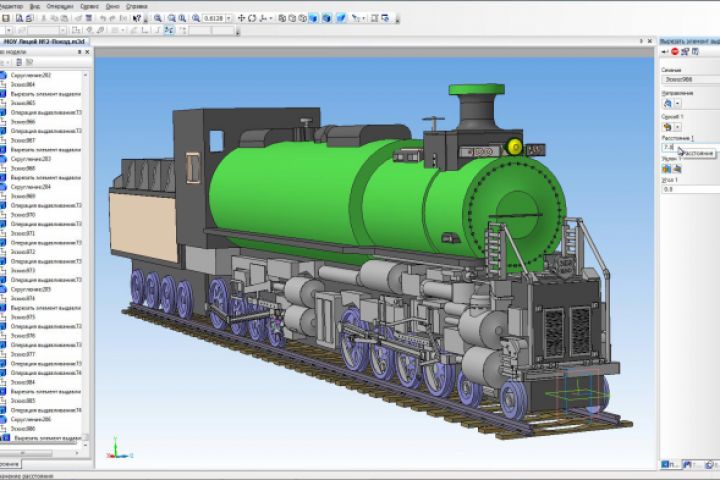Toggle the draft outward button
Image resolution: width=720 pixels, height=480 pixels.
tap(667, 169)
